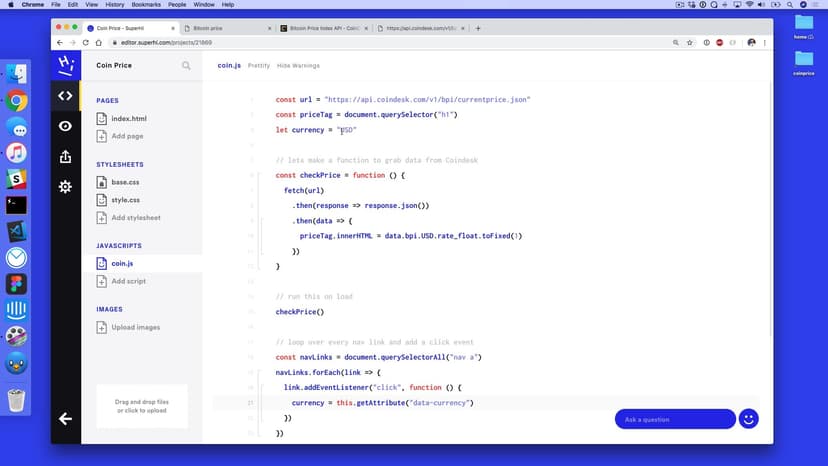
Task: Open Chrome's three-dot menu
Action: click(766, 43)
